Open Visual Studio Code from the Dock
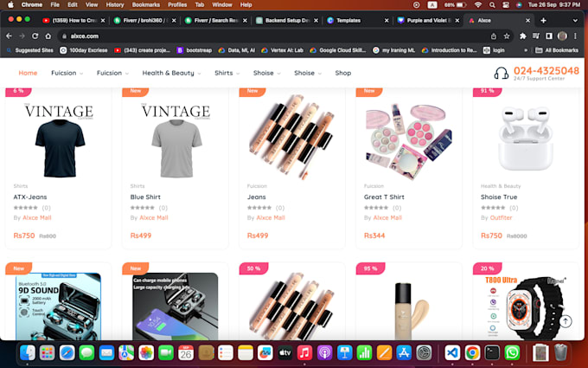This screenshot has height=368, width=588. click(x=452, y=352)
